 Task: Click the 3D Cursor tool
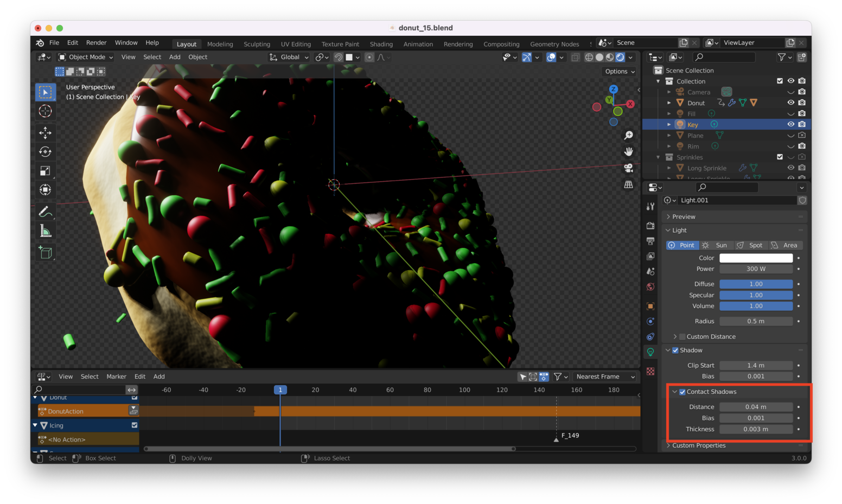(46, 111)
